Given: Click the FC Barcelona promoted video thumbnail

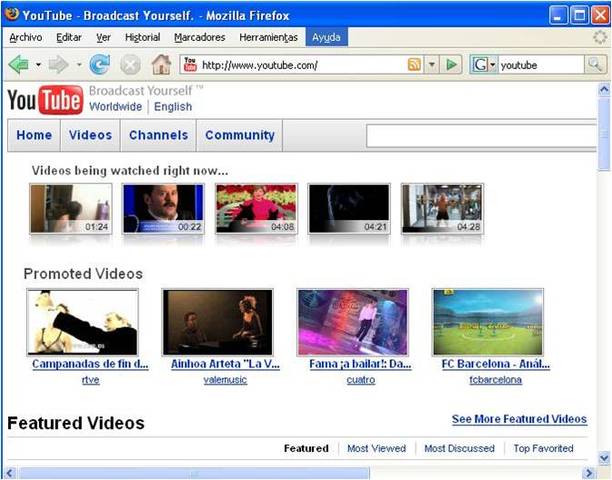Looking at the screenshot, I should pos(488,322).
